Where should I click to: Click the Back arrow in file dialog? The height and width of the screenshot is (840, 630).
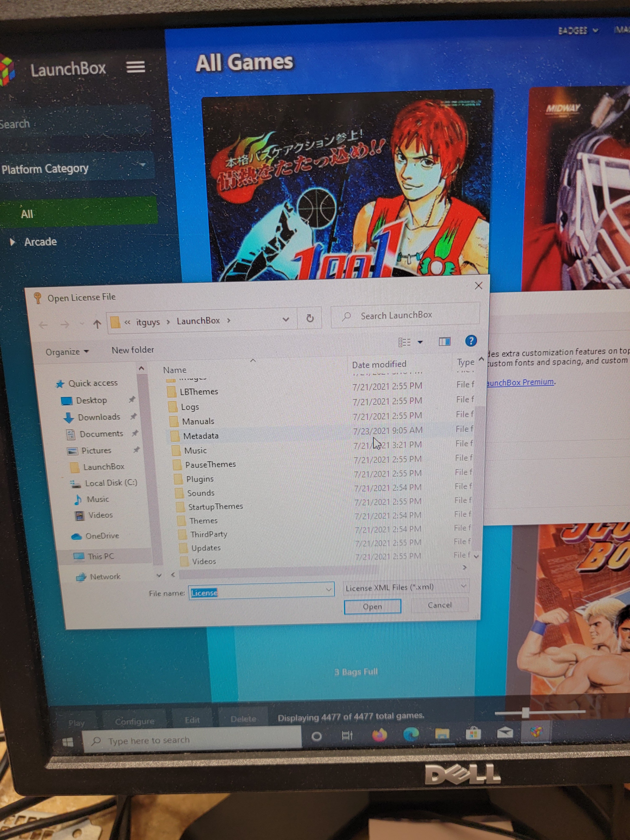(43, 325)
